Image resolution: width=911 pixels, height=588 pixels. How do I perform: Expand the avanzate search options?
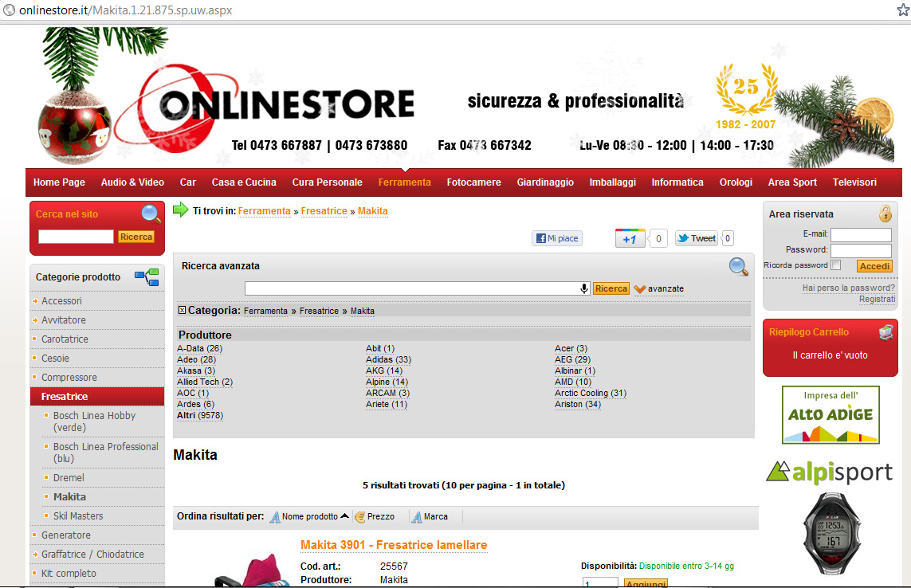point(659,288)
